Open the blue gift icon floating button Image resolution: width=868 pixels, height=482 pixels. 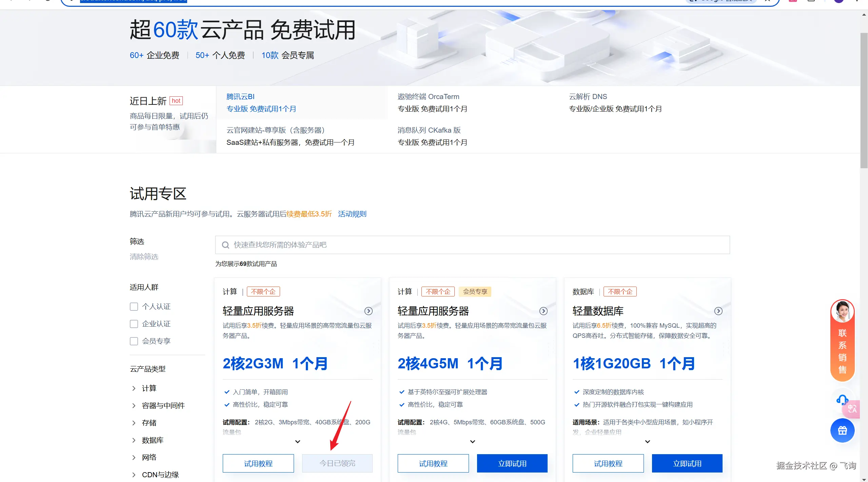(x=842, y=430)
